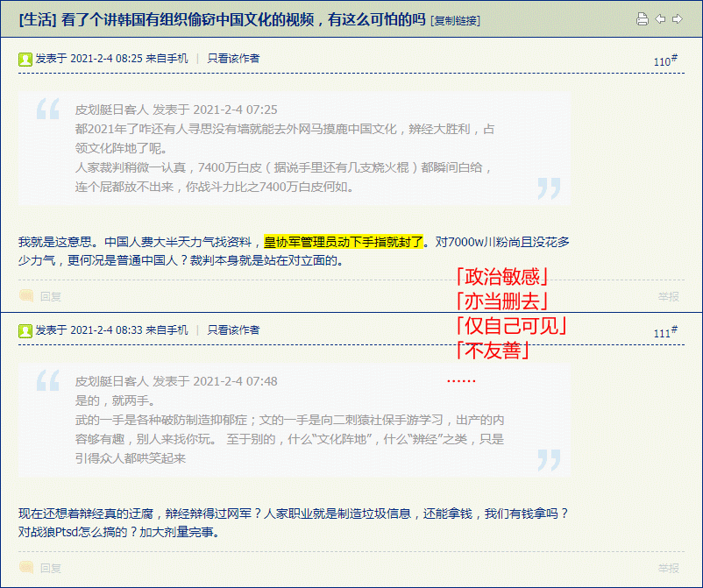Click 只看该作者 on post 110

[x=233, y=58]
